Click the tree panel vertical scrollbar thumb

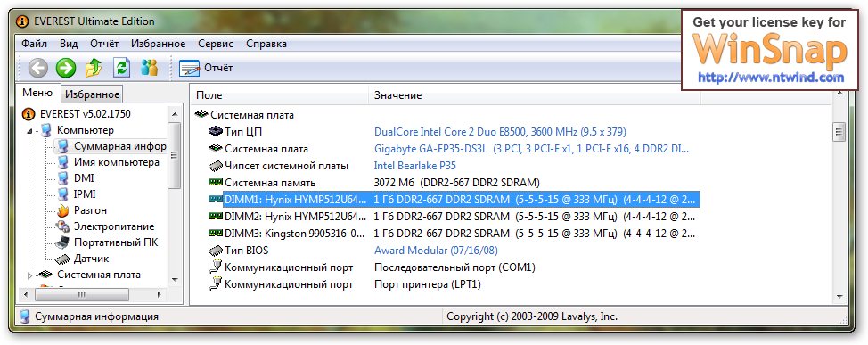[175, 156]
